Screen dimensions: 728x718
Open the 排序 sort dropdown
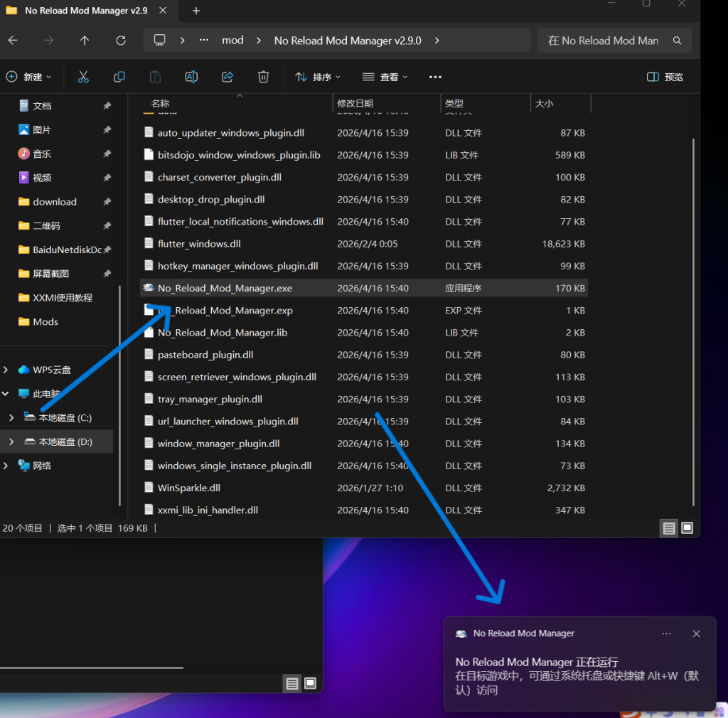pyautogui.click(x=318, y=77)
